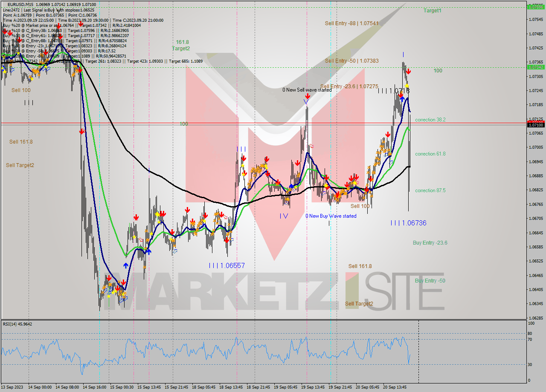Click 1.07485 on the price axis
This screenshot has width=546, height=392.
[x=536, y=34]
